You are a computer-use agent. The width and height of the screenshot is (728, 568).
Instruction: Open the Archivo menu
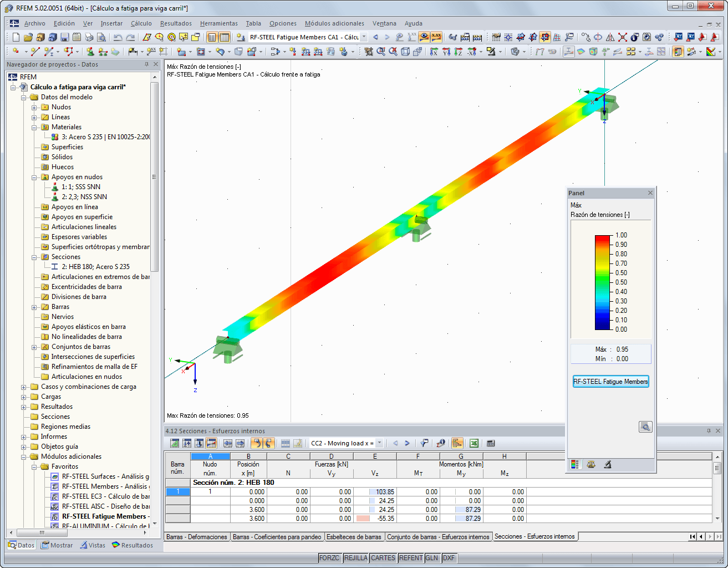(x=34, y=23)
